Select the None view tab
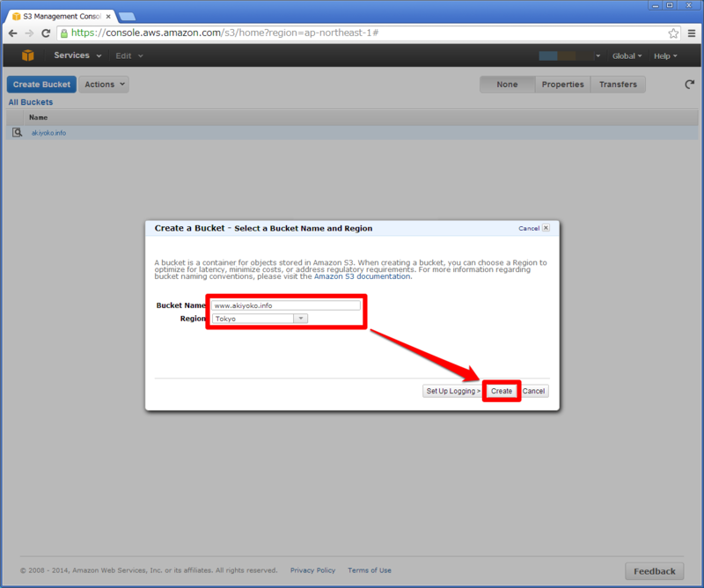The height and width of the screenshot is (588, 704). pos(508,85)
